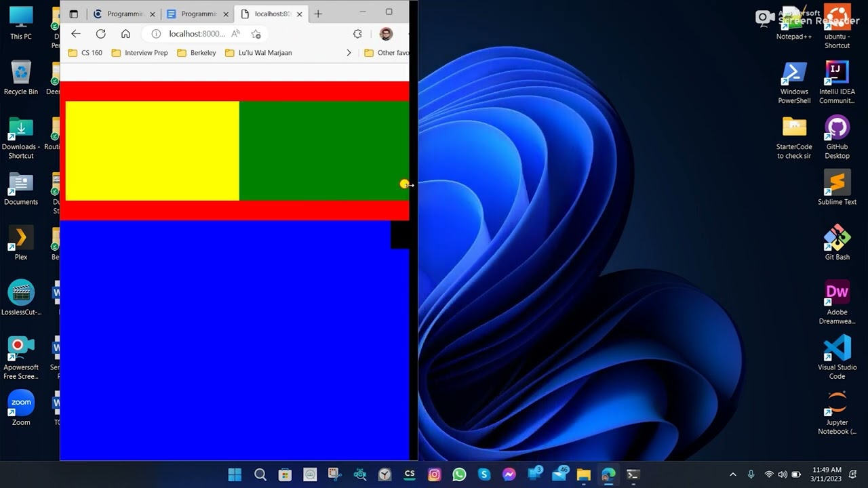Viewport: 868px width, 488px height.
Task: Open File Explorer from the taskbar
Action: (x=584, y=474)
